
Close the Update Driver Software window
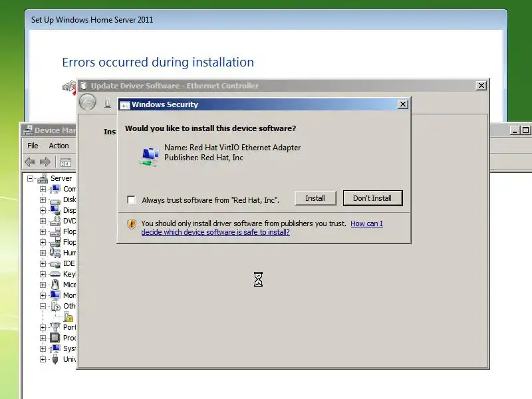point(481,86)
